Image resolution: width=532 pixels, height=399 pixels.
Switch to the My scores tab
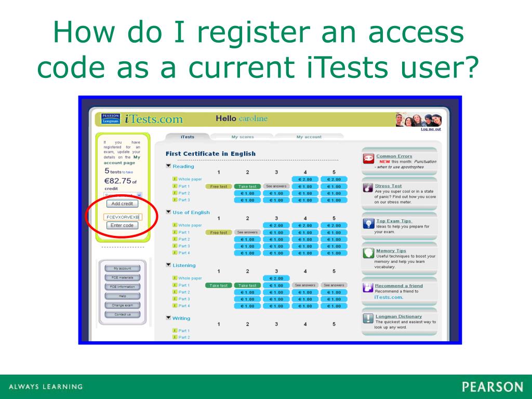(x=242, y=137)
